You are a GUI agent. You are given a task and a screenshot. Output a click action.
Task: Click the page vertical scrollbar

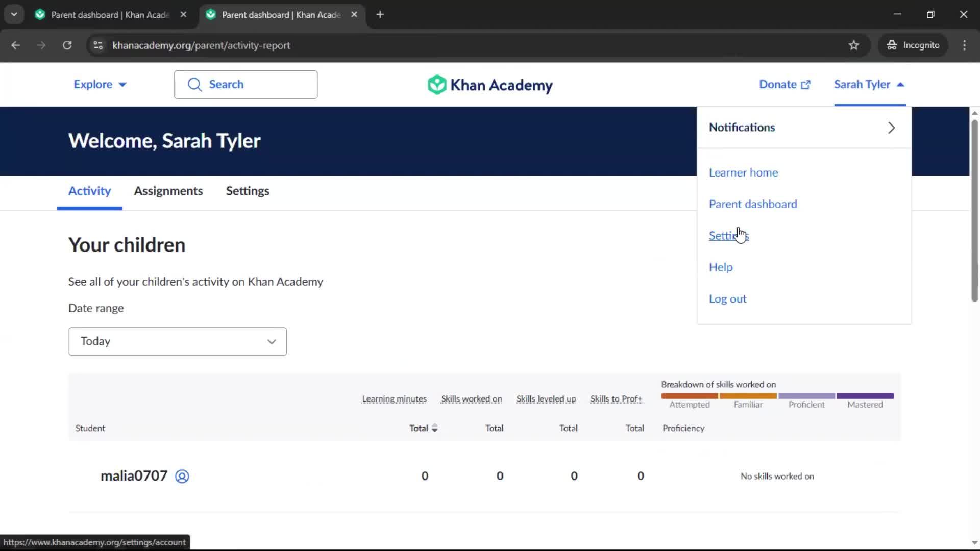click(x=974, y=210)
